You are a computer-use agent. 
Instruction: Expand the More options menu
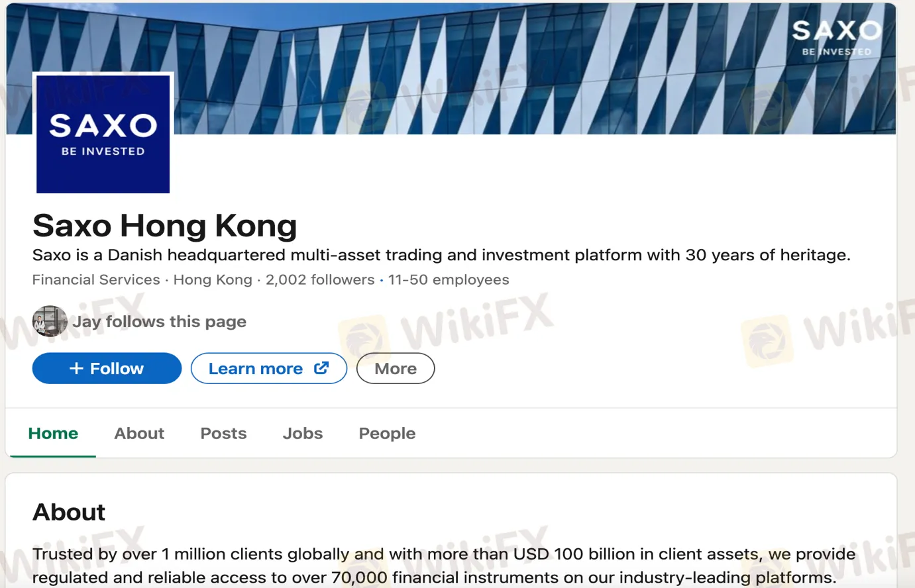(x=396, y=369)
